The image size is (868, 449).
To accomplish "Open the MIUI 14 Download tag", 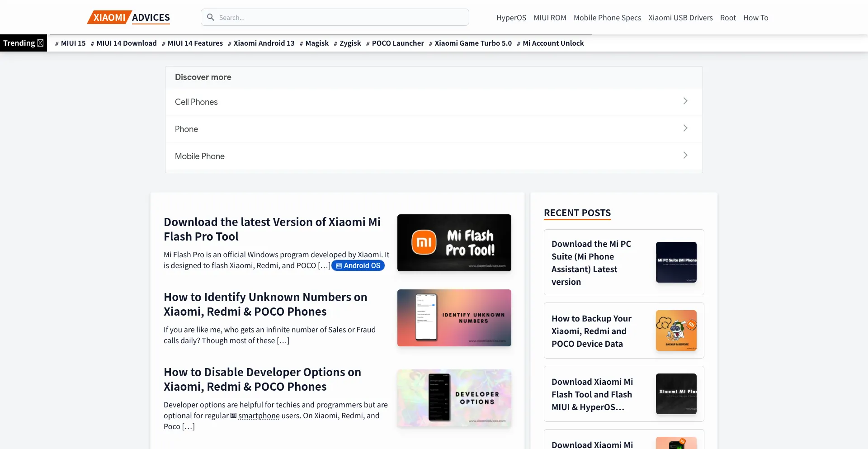I will pyautogui.click(x=124, y=43).
